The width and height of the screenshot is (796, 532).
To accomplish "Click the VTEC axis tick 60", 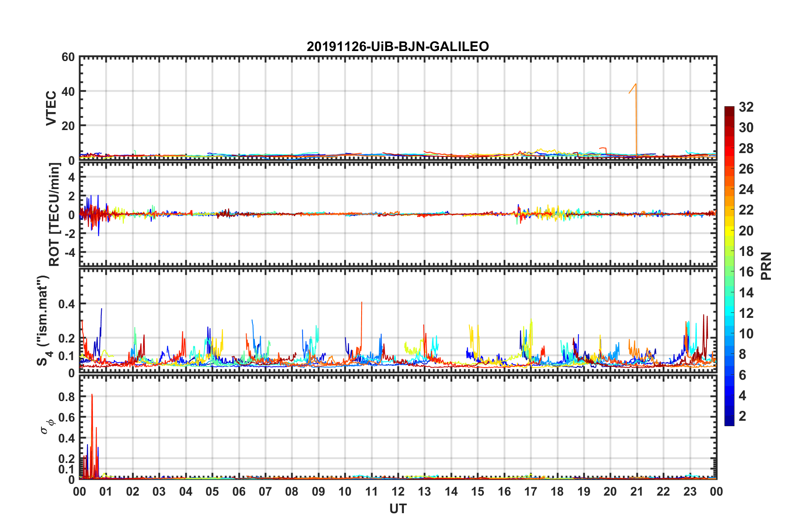I will point(68,57).
